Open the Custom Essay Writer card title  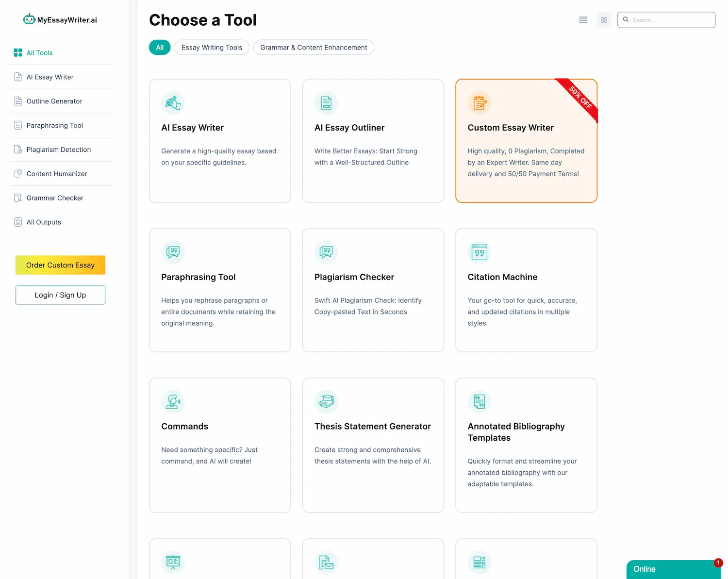511,128
